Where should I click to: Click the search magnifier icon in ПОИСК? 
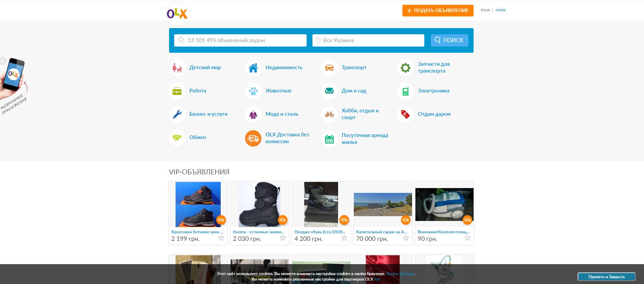tap(438, 40)
